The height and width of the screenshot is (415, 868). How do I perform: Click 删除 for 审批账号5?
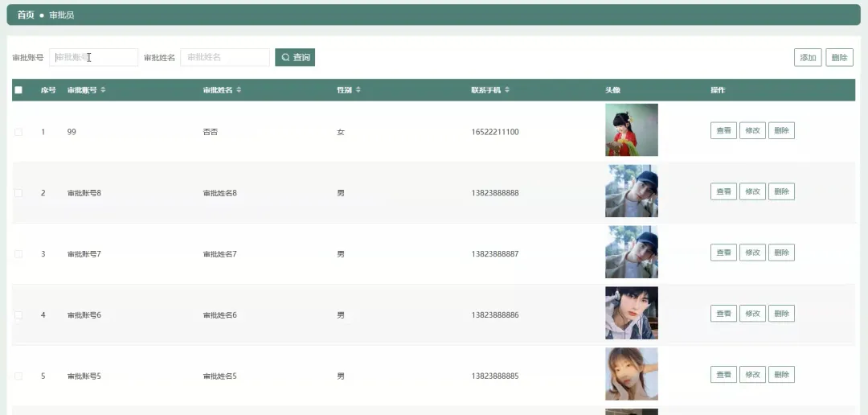coord(781,375)
